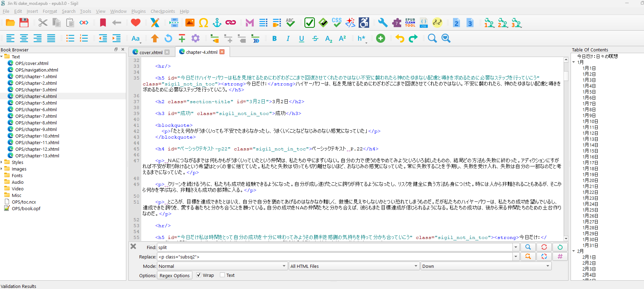Close the Find and Replace panel
Image resolution: width=644 pixels, height=289 pixels.
[x=133, y=246]
